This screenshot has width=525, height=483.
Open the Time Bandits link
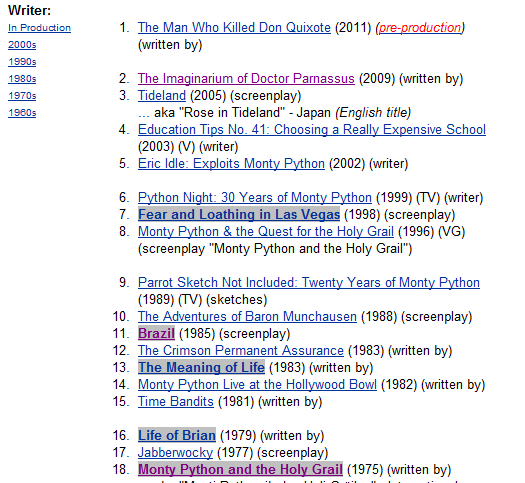pyautogui.click(x=176, y=401)
